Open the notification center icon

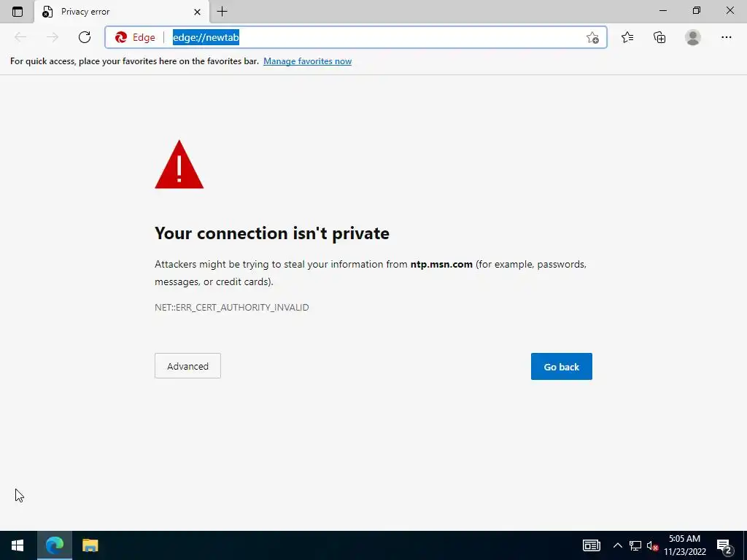point(724,546)
